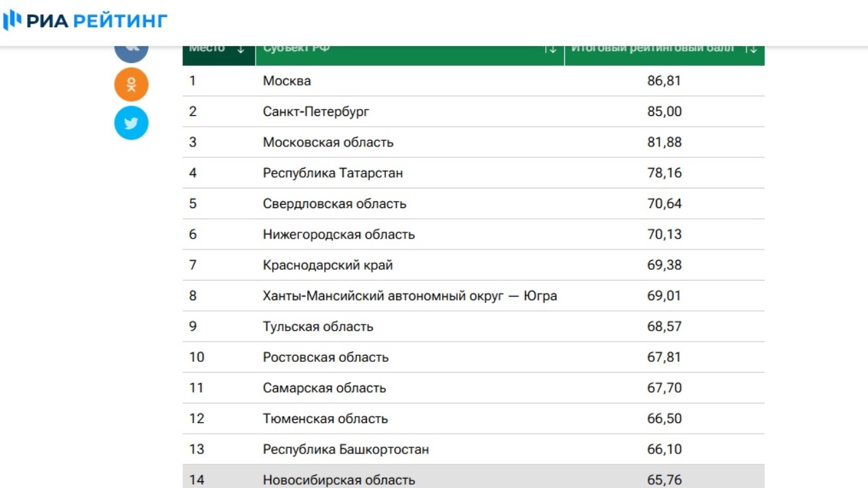The width and height of the screenshot is (868, 488).
Task: Click Республика Татарстан entry
Action: 333,173
